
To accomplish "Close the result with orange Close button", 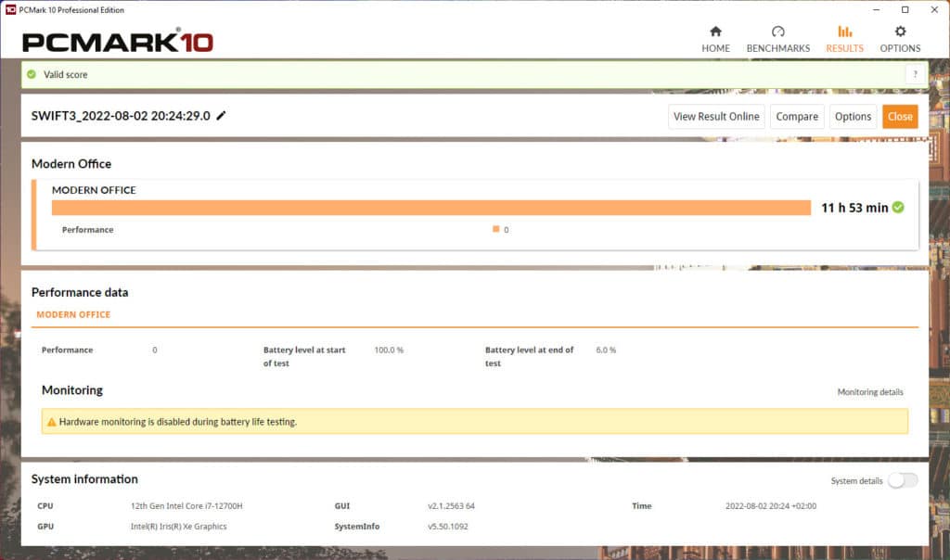I will (900, 116).
